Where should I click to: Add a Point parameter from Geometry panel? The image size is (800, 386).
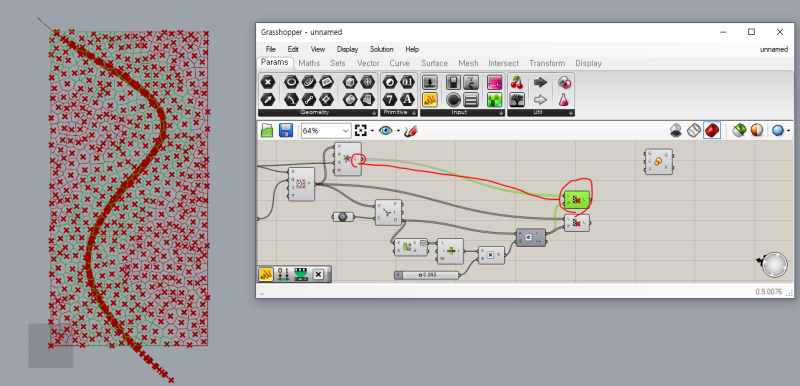pyautogui.click(x=268, y=82)
